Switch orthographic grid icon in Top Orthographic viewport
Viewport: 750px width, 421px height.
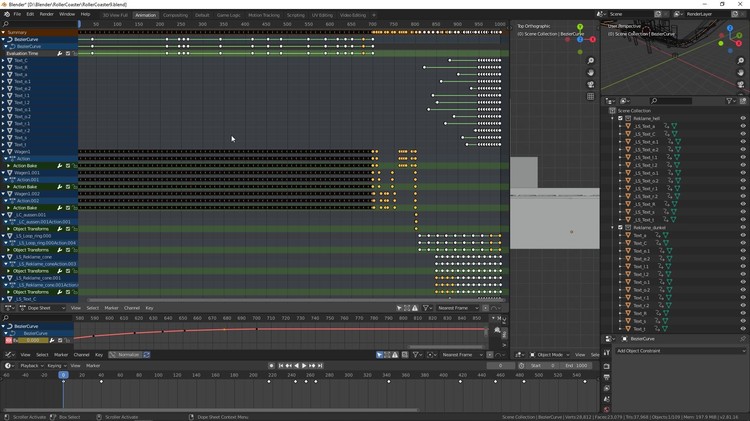(x=591, y=97)
